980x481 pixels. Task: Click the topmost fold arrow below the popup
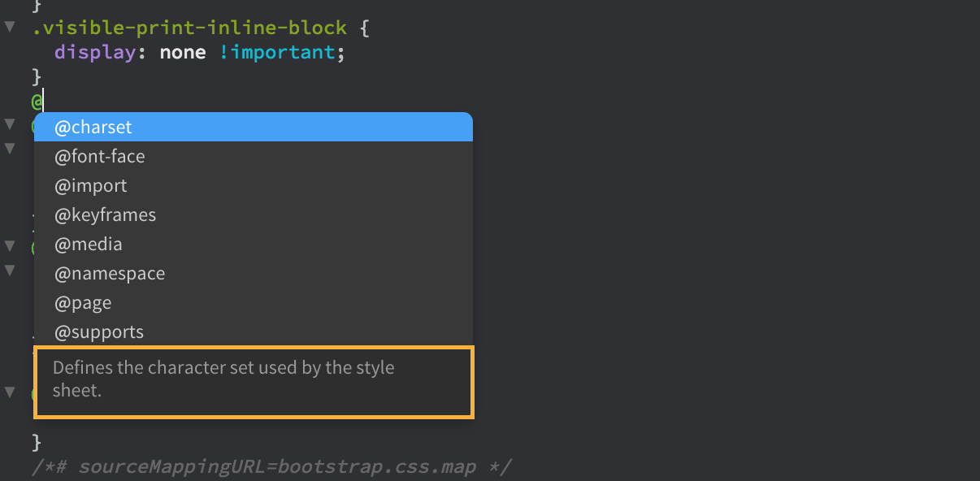pyautogui.click(x=9, y=123)
